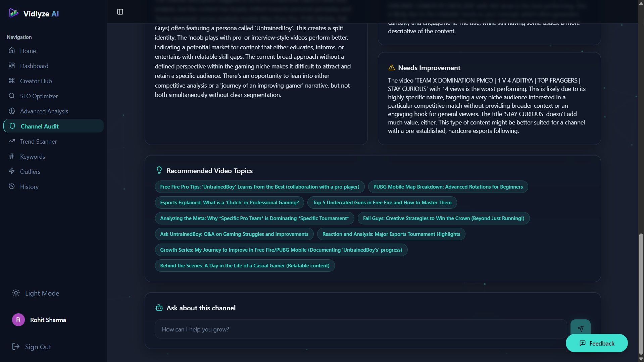
Task: Navigate to the Channel Audit section
Action: click(x=39, y=126)
